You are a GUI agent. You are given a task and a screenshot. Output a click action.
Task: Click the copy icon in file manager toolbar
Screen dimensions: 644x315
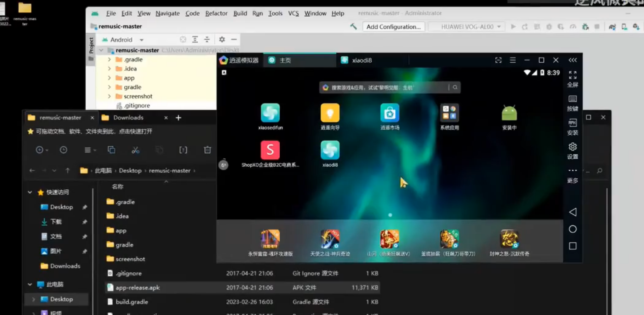111,150
